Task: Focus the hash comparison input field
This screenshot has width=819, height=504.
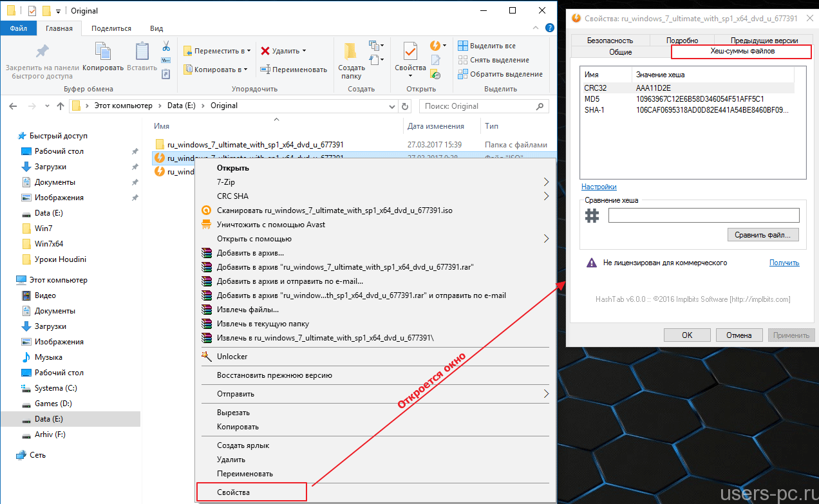Action: tap(704, 216)
